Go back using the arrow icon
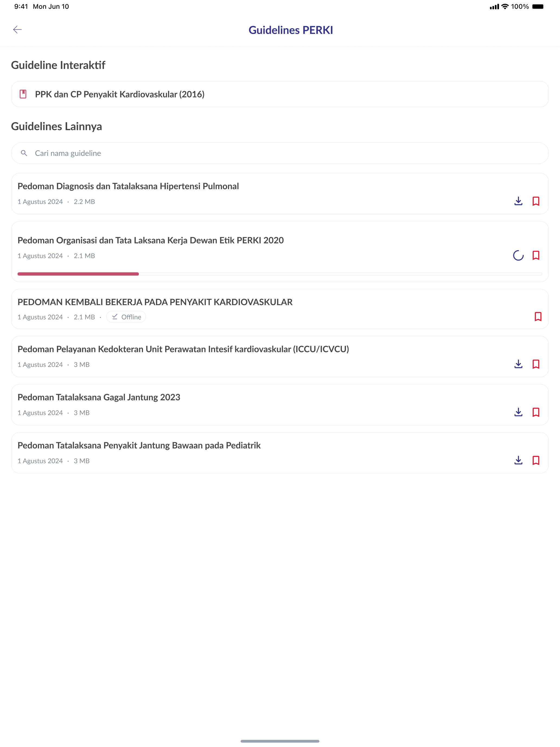 [17, 30]
